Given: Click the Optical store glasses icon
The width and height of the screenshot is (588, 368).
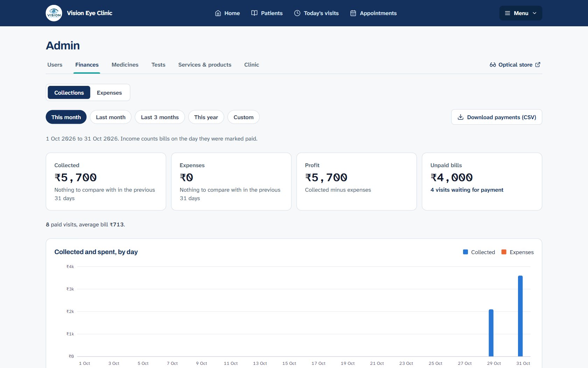Looking at the screenshot, I should point(493,64).
